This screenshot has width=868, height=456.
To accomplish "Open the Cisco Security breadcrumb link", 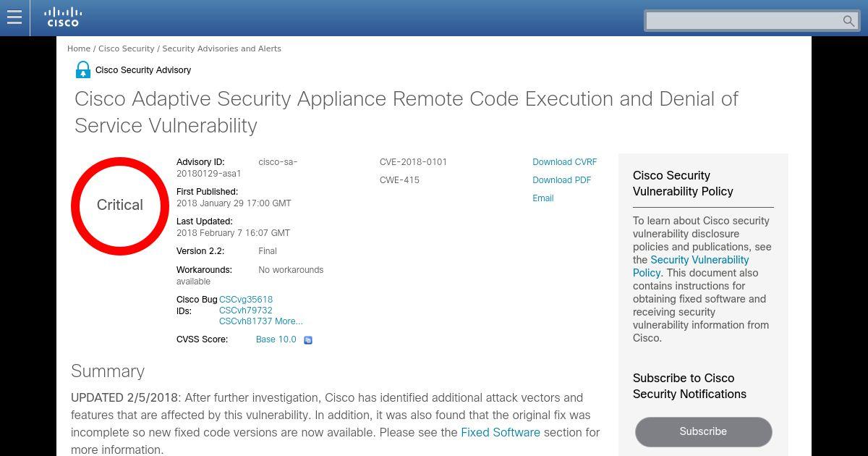I will (127, 48).
